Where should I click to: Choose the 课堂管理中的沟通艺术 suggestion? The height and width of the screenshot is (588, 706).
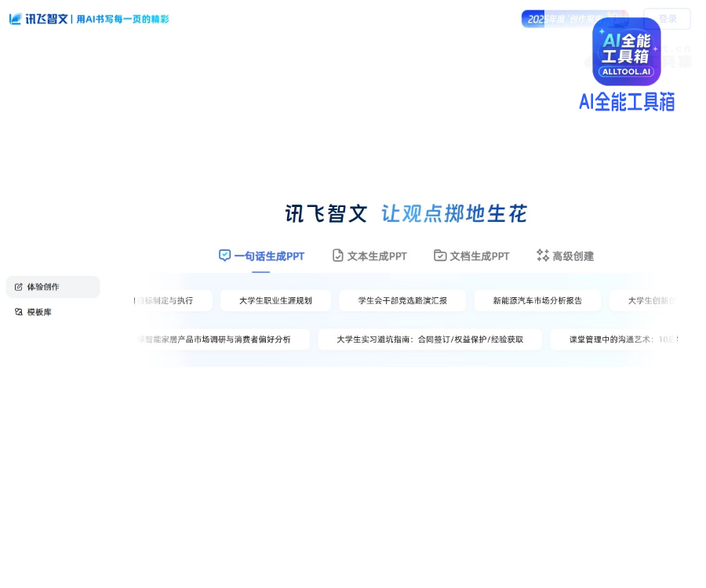(x=614, y=339)
